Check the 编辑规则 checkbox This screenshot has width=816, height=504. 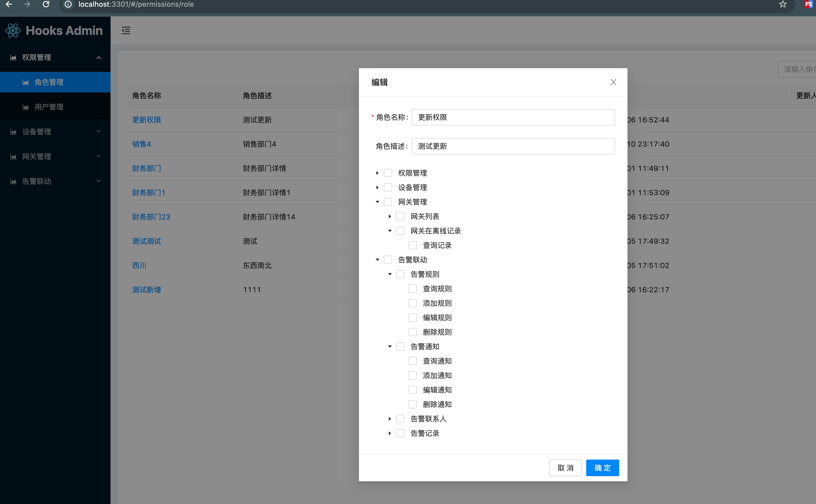point(413,318)
